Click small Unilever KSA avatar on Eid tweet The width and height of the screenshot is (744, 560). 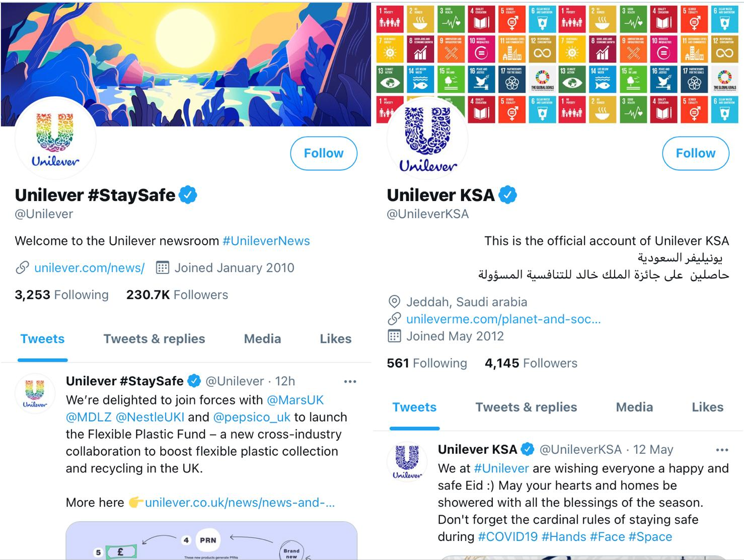tap(407, 462)
